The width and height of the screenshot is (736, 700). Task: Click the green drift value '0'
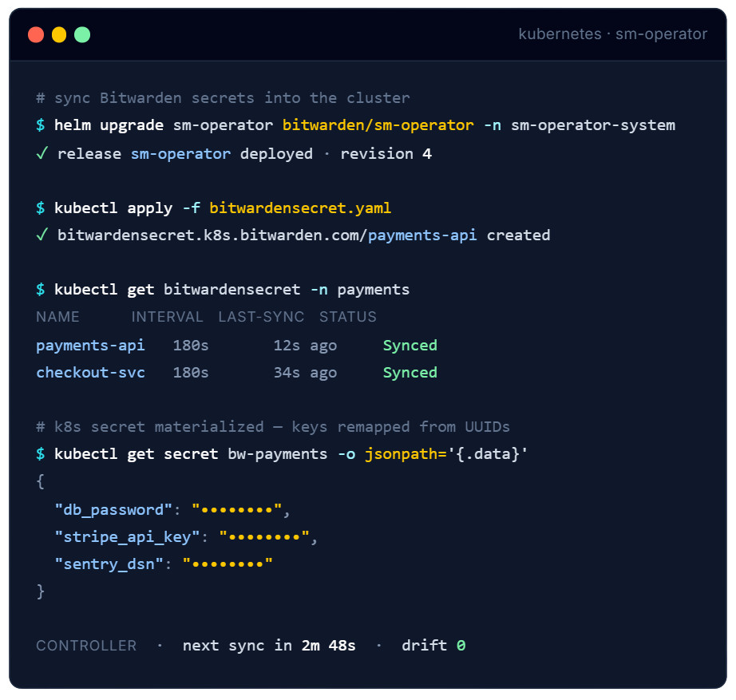(x=461, y=646)
